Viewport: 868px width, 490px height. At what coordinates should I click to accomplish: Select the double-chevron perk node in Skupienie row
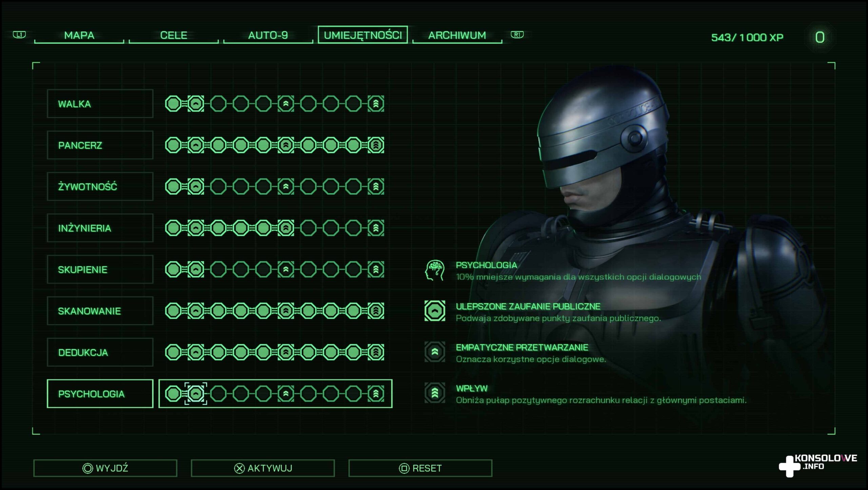click(x=286, y=270)
